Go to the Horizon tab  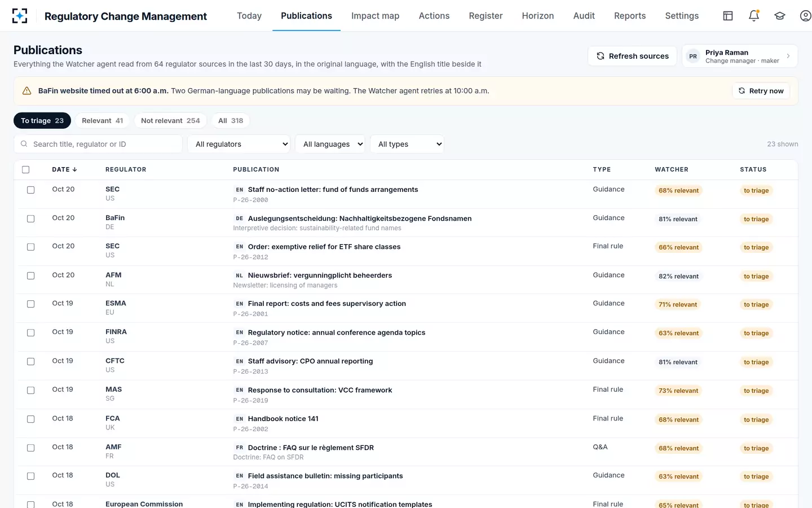click(x=538, y=16)
